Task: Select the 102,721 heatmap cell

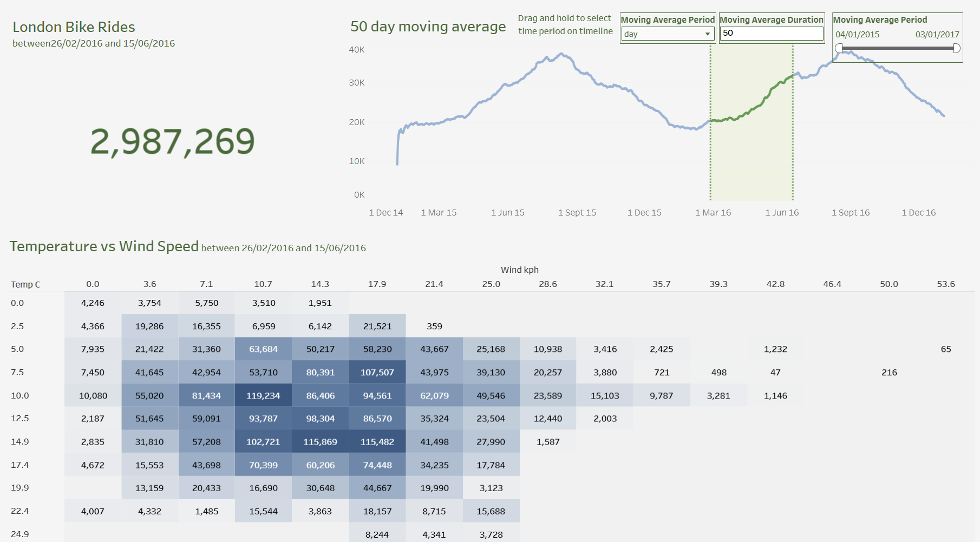Action: pos(263,442)
